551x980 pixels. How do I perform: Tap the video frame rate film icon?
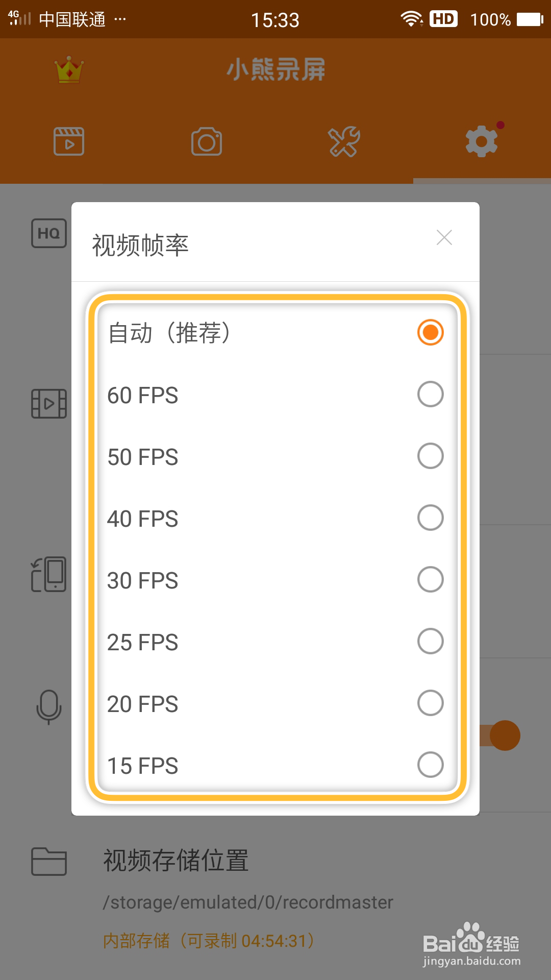point(49,404)
